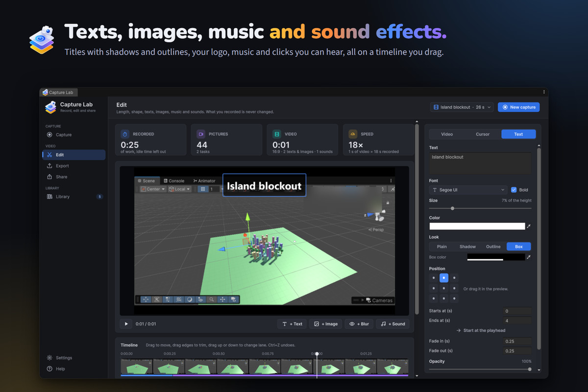
Task: Set text position to the center dot
Action: click(444, 288)
